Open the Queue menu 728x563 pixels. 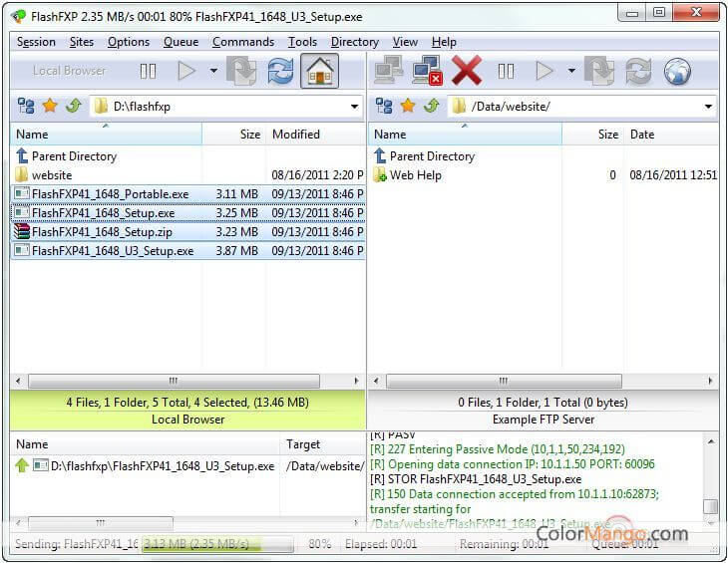click(x=182, y=42)
